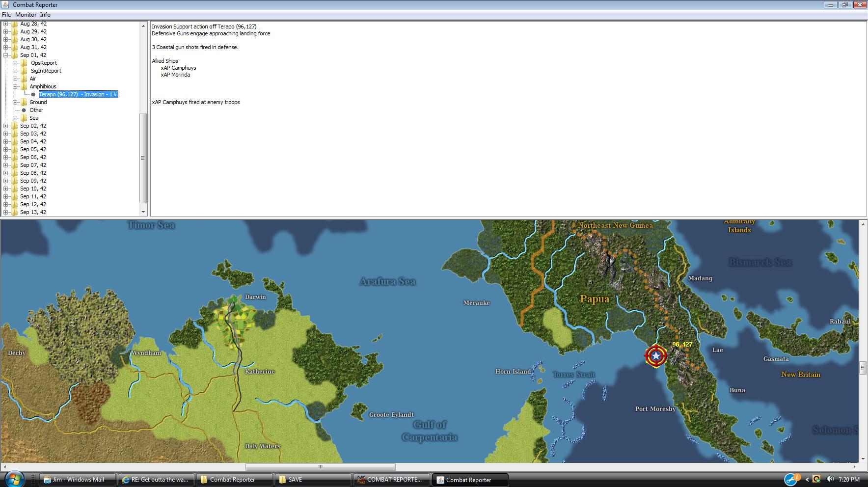Expand the Sea folder node
This screenshot has width=868, height=487.
point(15,118)
